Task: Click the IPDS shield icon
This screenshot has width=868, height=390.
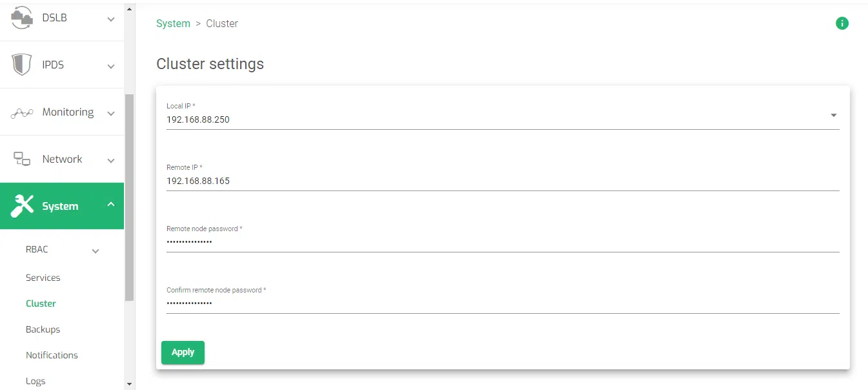Action: point(22,65)
